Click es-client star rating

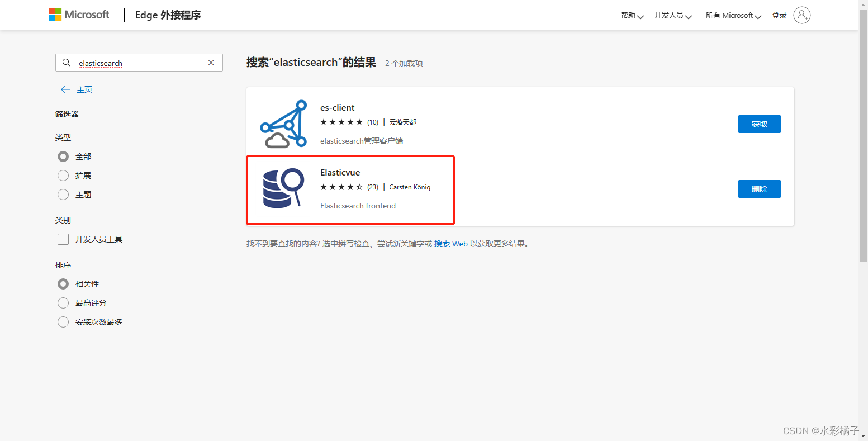pyautogui.click(x=341, y=122)
